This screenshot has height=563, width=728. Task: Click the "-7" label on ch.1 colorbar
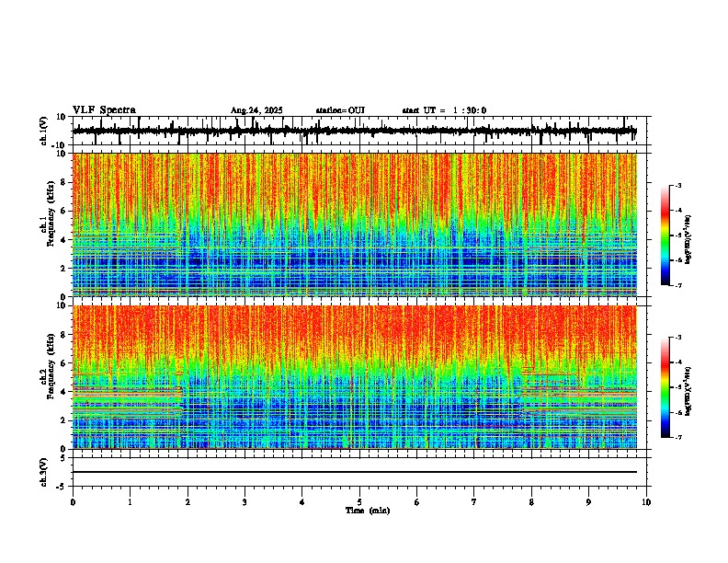coord(677,285)
